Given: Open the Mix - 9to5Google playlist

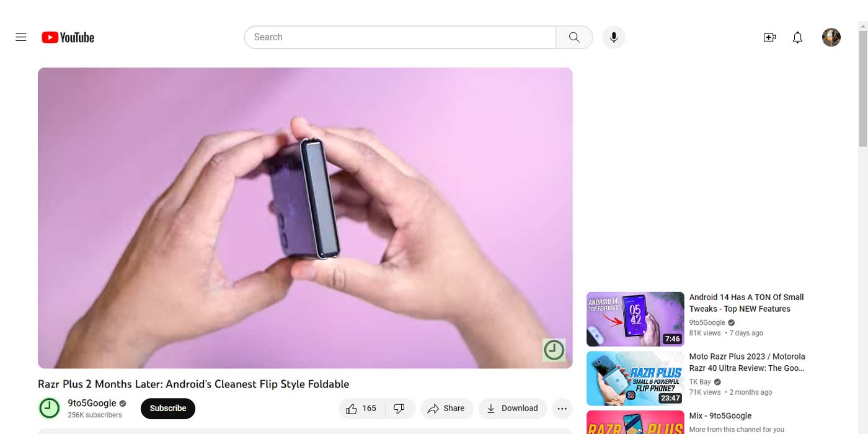Looking at the screenshot, I should pos(720,416).
